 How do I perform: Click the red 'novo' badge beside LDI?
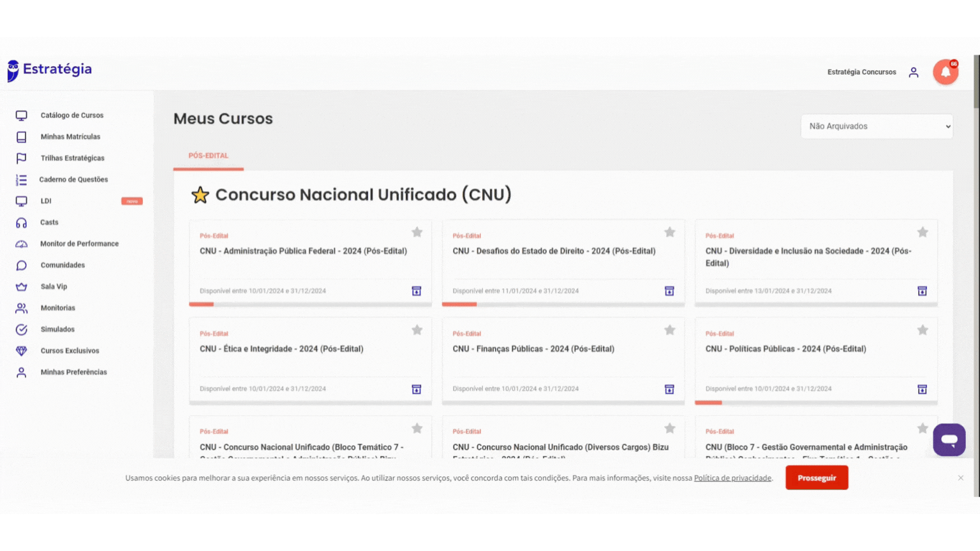coord(132,201)
